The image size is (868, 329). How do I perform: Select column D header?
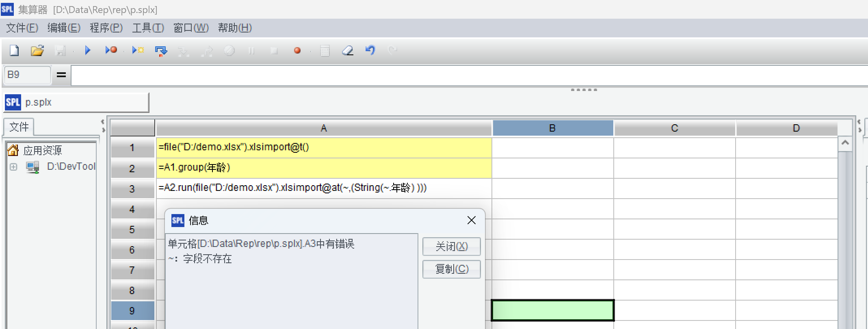point(787,128)
